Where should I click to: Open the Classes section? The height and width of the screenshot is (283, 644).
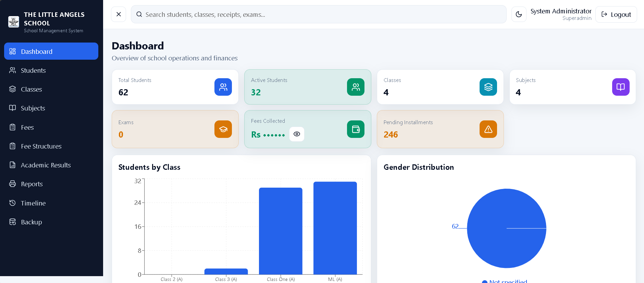[51, 89]
